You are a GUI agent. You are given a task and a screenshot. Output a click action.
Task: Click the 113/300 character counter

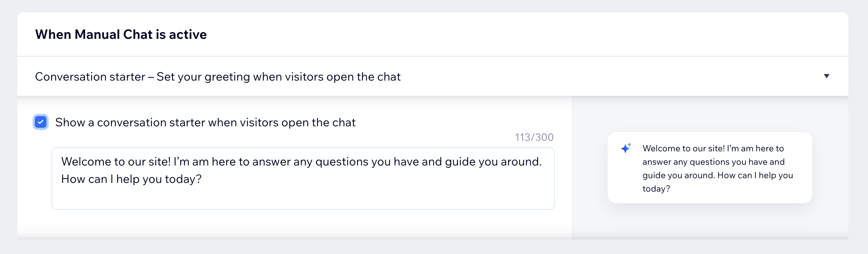point(534,137)
